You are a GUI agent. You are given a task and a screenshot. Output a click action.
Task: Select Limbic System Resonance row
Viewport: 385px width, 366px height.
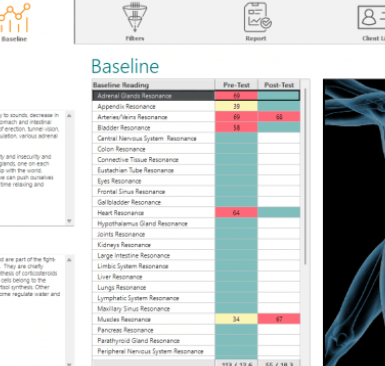pos(196,266)
